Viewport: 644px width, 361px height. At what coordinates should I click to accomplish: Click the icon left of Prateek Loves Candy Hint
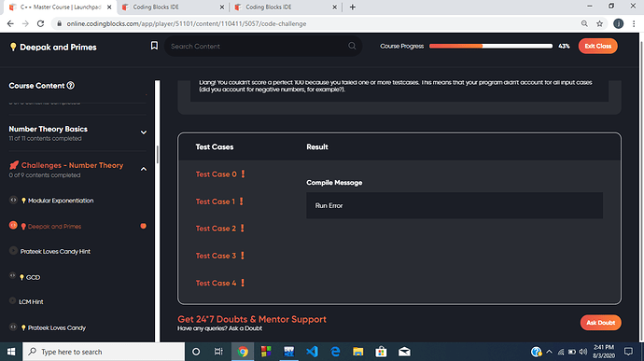click(x=13, y=251)
